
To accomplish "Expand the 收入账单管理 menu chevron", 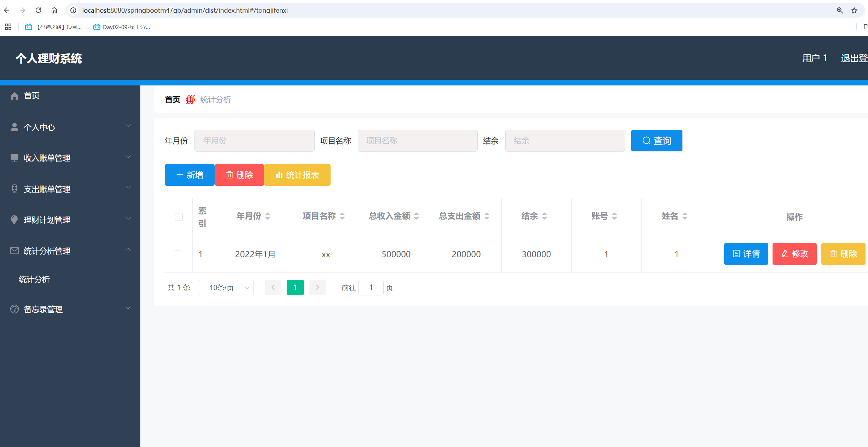I will [x=128, y=157].
